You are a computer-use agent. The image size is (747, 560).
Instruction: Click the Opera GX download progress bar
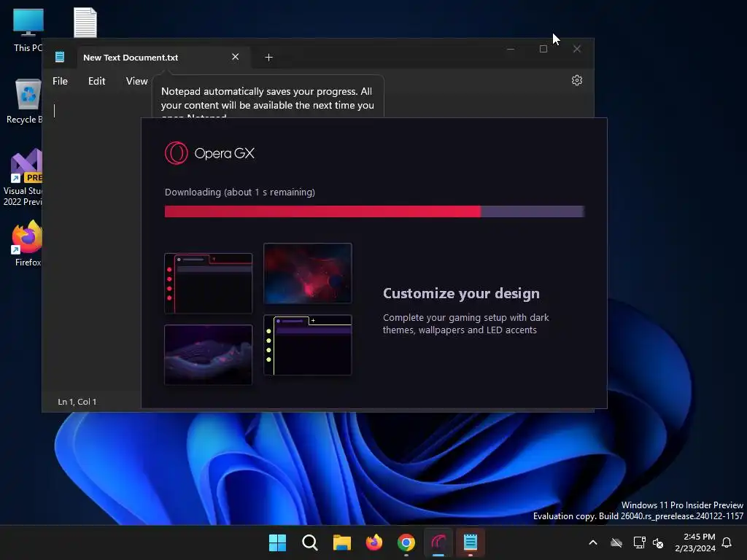pos(374,211)
